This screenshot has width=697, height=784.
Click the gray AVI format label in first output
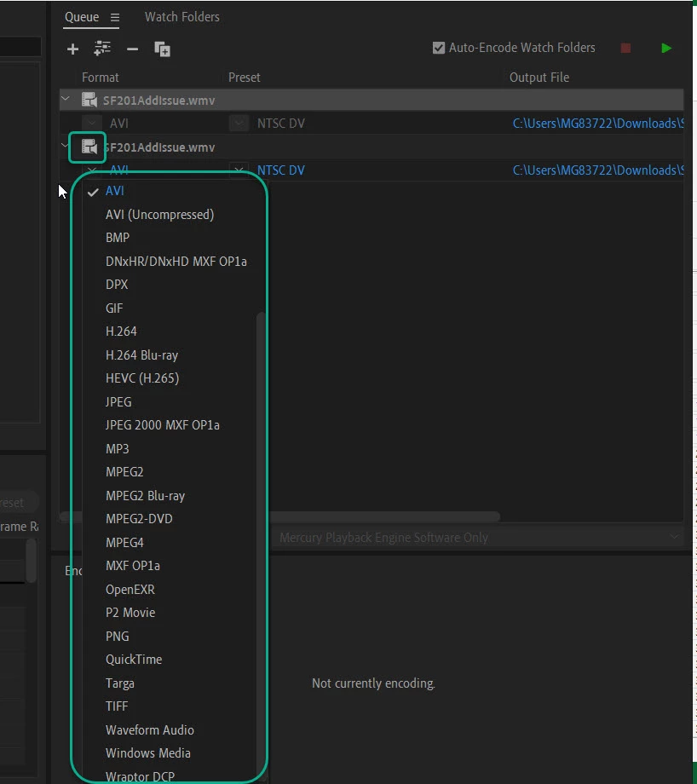coord(119,123)
